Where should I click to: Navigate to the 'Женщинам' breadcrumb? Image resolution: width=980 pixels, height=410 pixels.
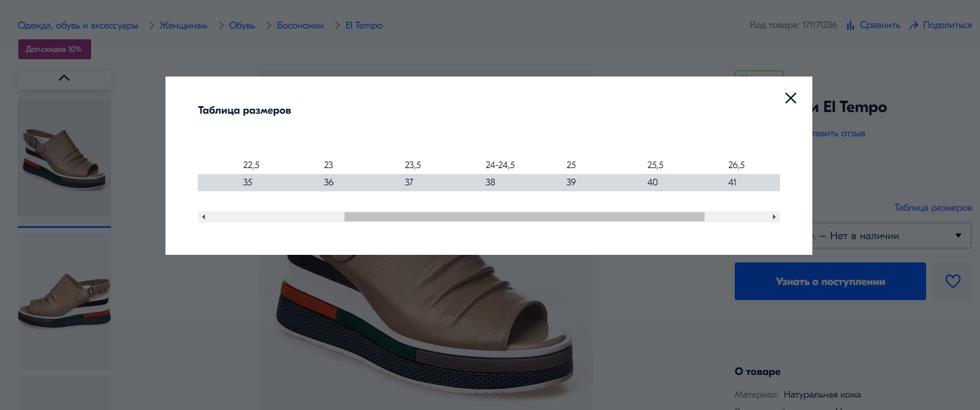[183, 25]
